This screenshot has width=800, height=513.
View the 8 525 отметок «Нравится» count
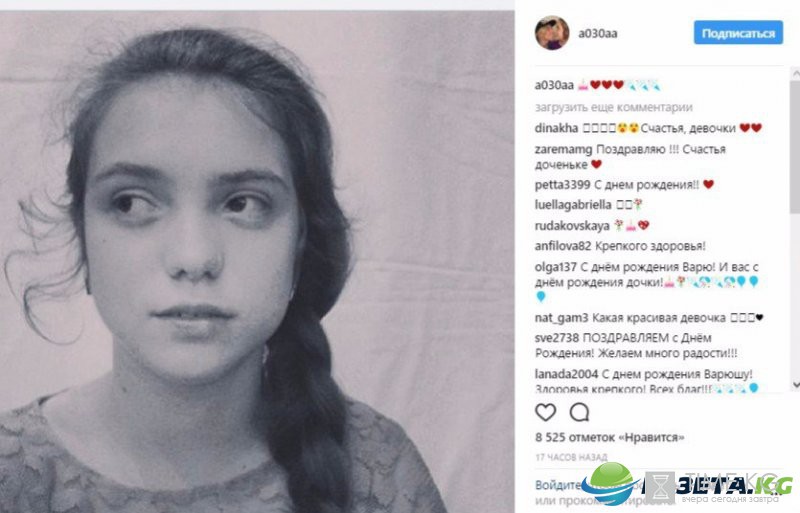tap(610, 437)
